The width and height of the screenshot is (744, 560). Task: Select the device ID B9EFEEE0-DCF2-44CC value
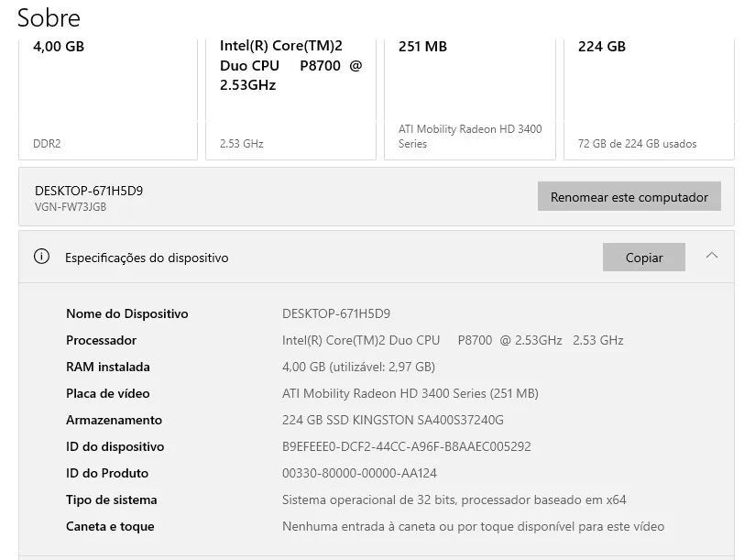(407, 446)
